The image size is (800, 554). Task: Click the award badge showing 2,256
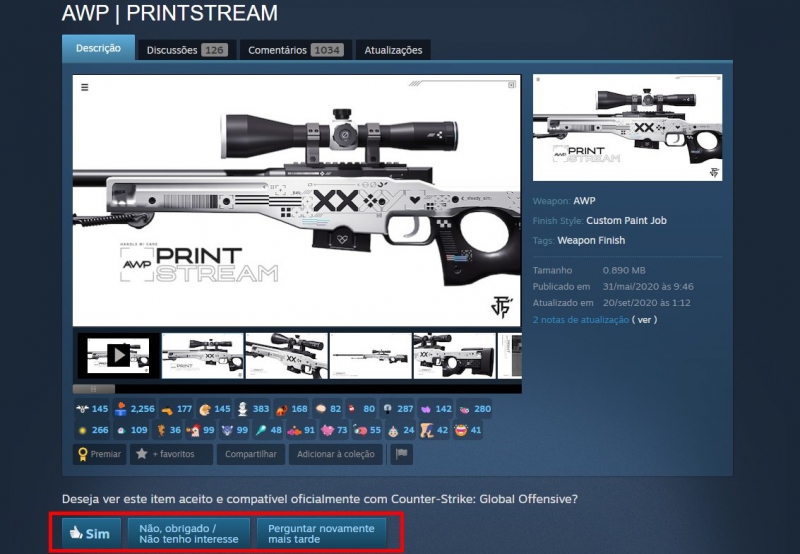tap(135, 409)
